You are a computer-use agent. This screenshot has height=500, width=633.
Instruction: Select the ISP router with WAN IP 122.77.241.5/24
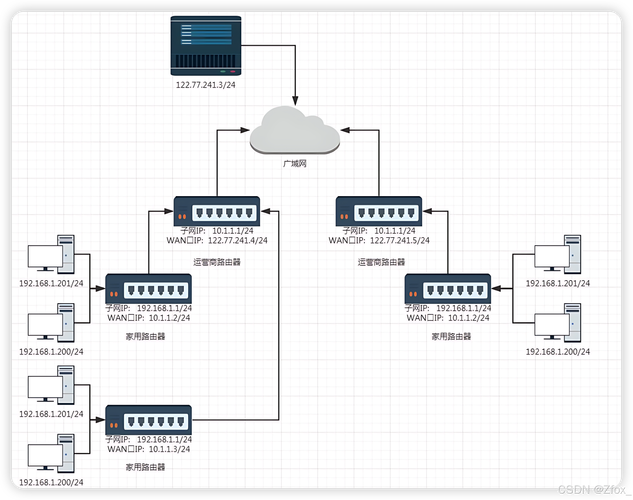click(x=378, y=211)
